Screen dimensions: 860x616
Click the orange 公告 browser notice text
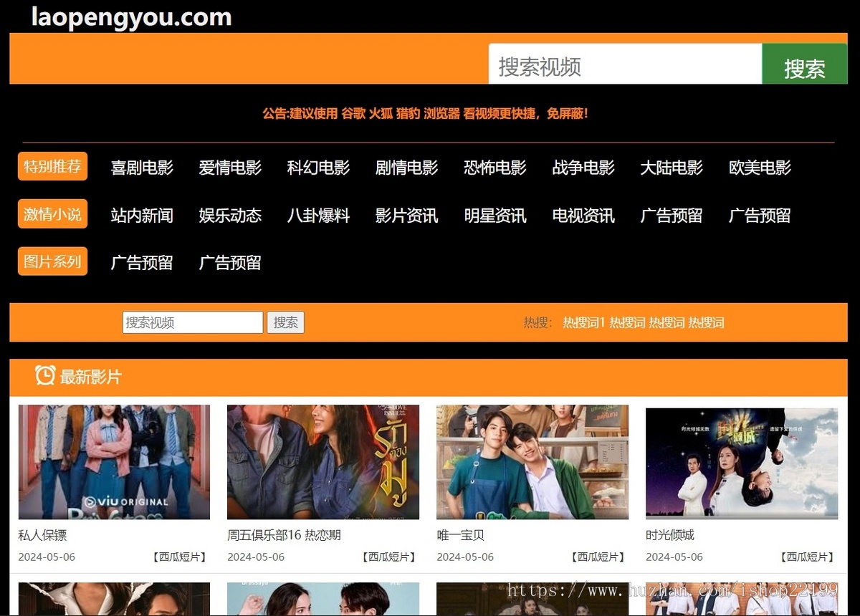[425, 113]
